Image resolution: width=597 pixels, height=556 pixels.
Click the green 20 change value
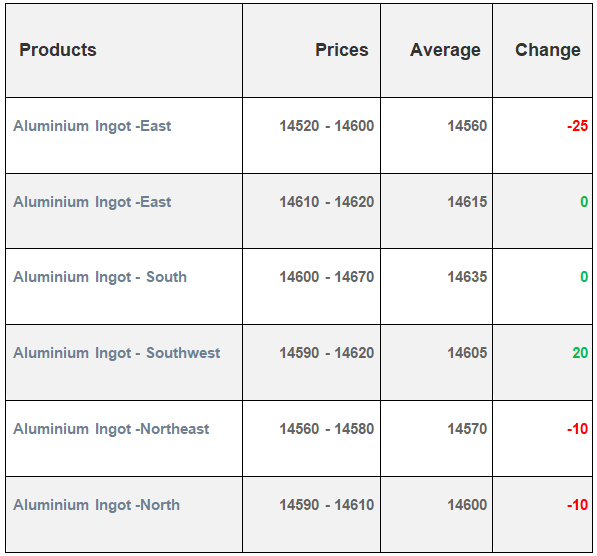click(x=580, y=353)
